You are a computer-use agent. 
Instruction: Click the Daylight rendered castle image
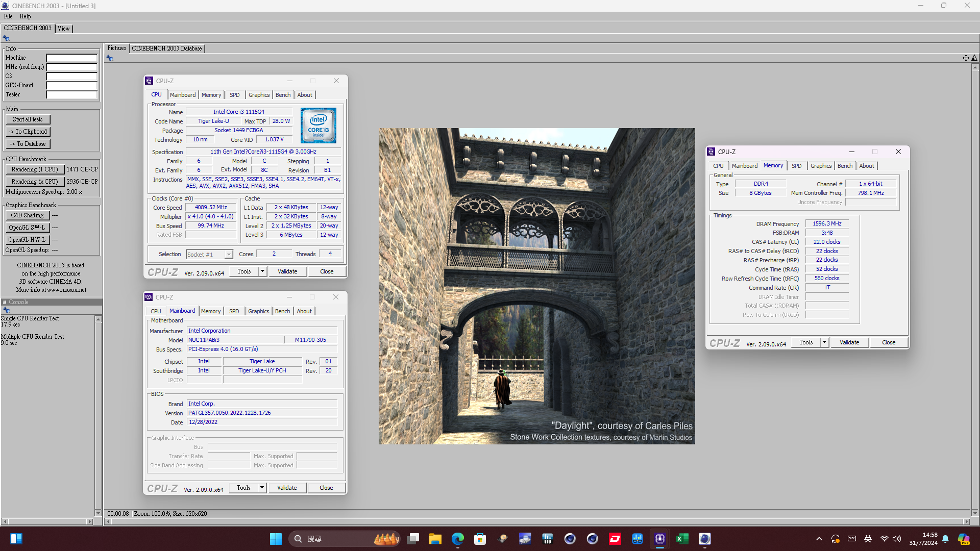536,286
